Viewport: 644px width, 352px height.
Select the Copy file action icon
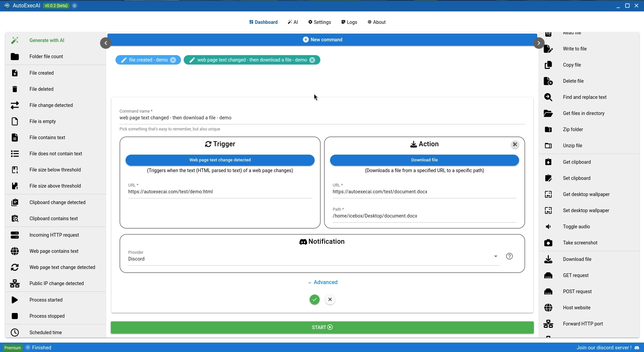coord(548,65)
